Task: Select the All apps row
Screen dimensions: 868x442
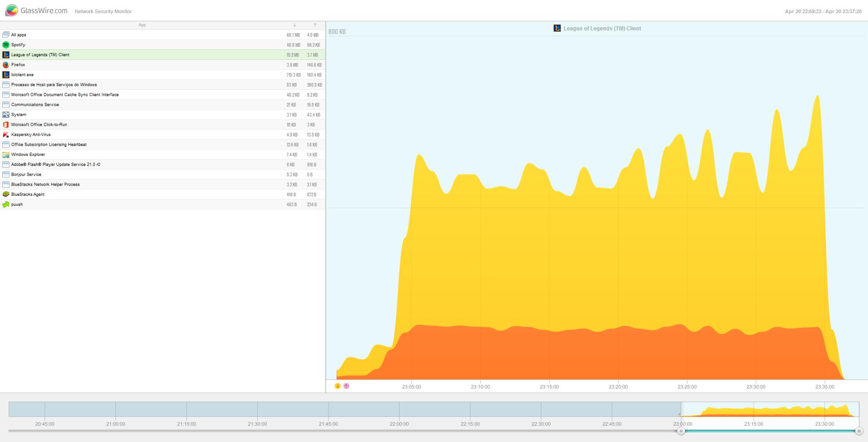Action: (19, 35)
